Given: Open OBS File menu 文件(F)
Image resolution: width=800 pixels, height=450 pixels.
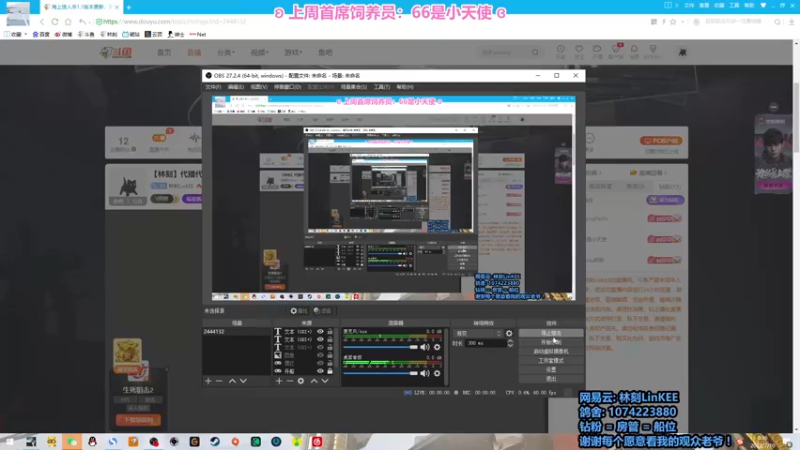Looking at the screenshot, I should (x=213, y=87).
